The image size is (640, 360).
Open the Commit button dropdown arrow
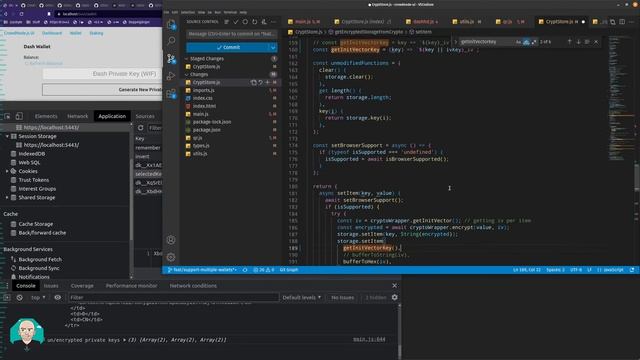click(x=273, y=47)
